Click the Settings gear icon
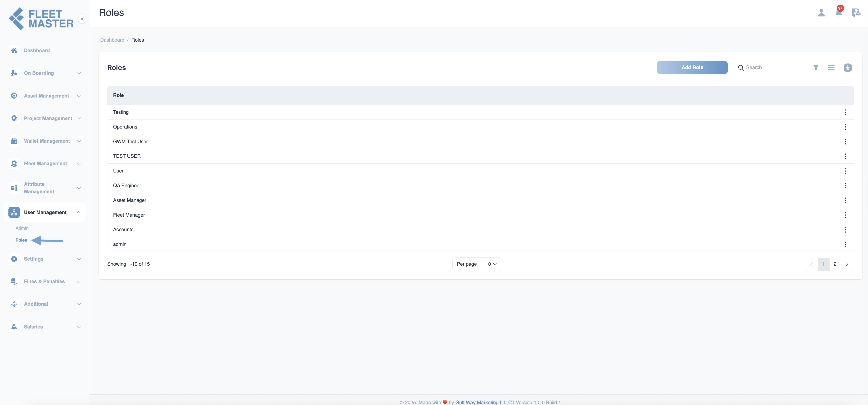Viewport: 868px width, 405px height. click(14, 259)
